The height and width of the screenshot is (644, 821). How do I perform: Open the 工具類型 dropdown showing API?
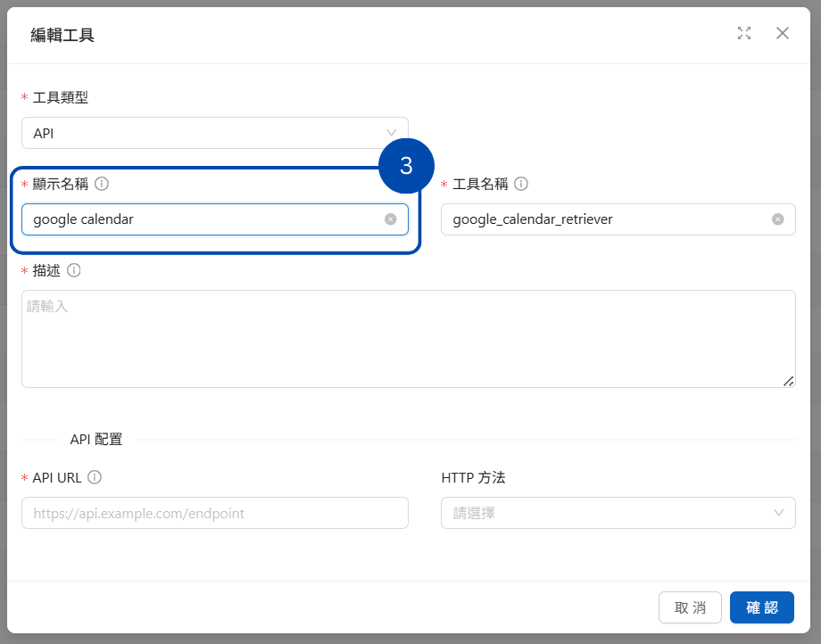pos(215,133)
